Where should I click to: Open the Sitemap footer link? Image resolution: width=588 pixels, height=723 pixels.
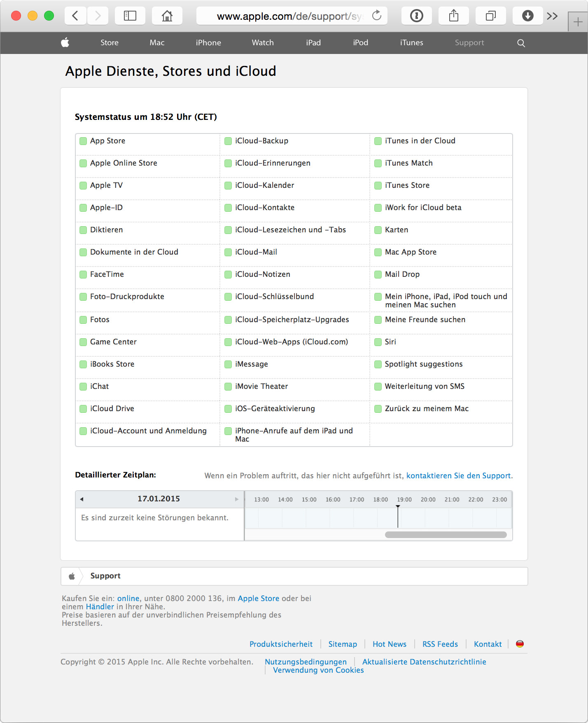pyautogui.click(x=343, y=644)
